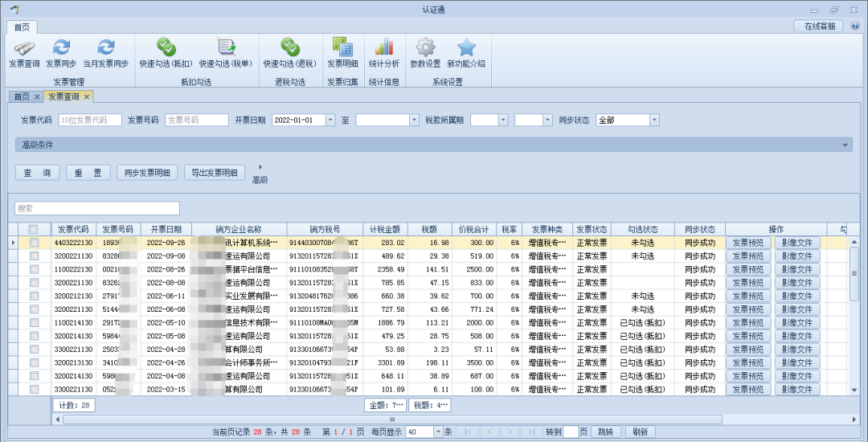Open the 每页显示 page size dropdown
Viewport: 868px width, 442px height.
pos(439,432)
